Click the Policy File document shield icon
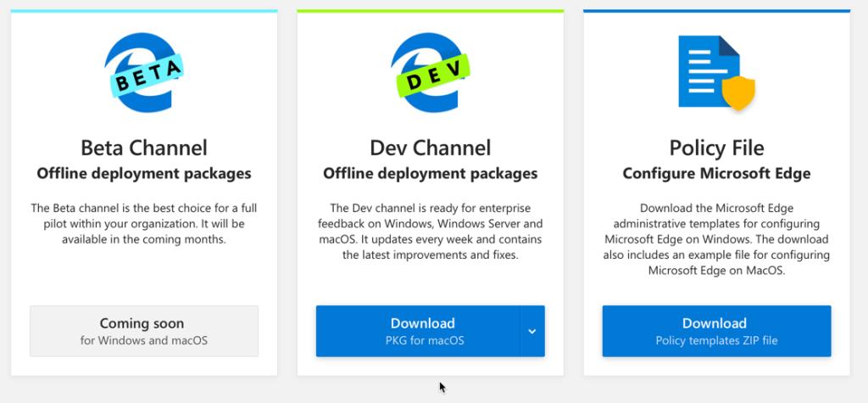 [716, 73]
